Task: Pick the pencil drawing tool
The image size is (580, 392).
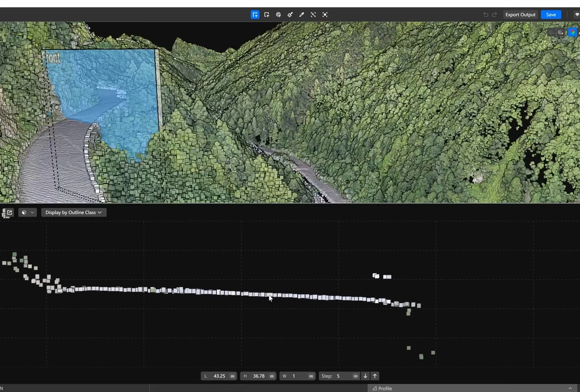Action: tap(302, 14)
